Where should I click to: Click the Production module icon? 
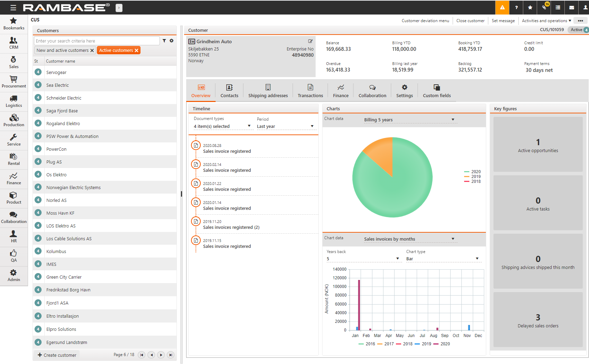pyautogui.click(x=14, y=120)
